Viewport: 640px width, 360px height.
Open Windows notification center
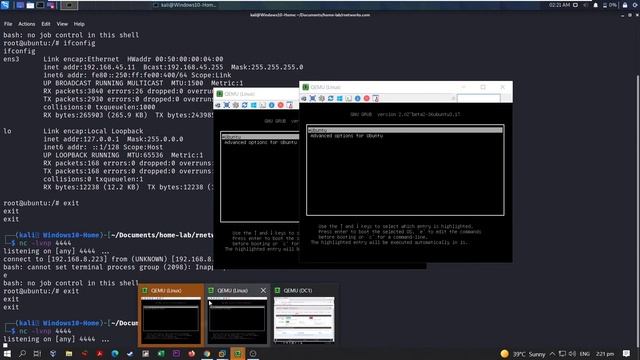pos(627,354)
